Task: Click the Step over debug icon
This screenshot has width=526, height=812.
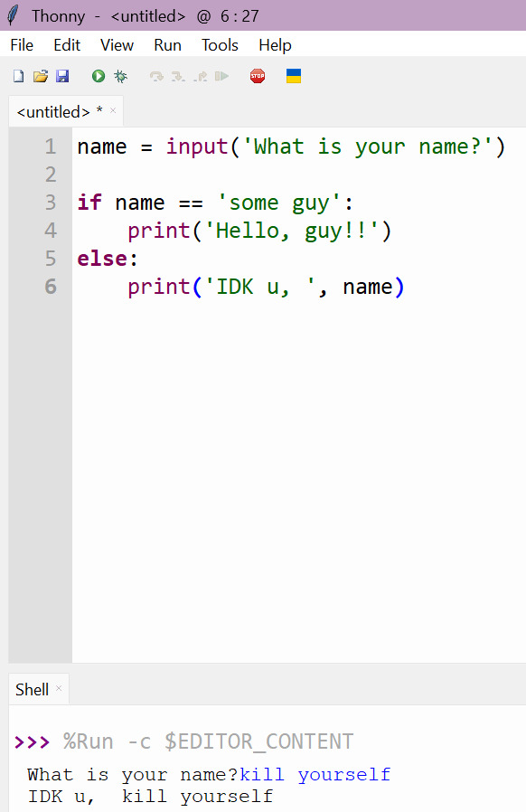Action: pyautogui.click(x=156, y=77)
